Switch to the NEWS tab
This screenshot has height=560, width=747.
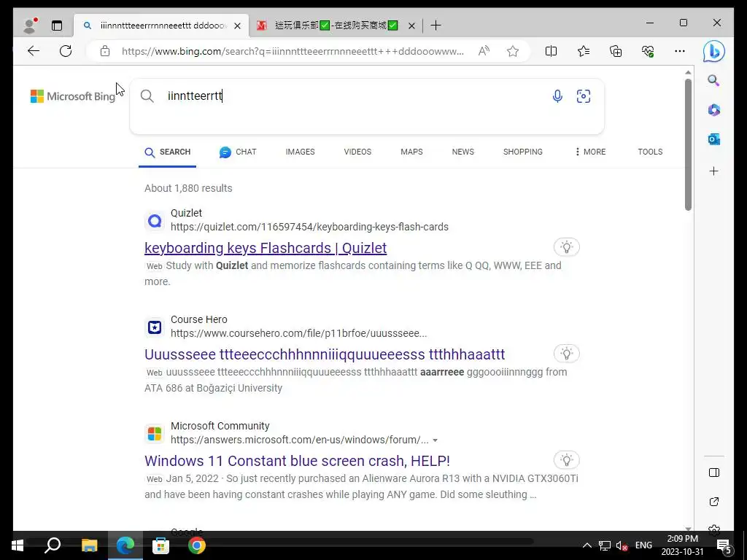(x=462, y=152)
